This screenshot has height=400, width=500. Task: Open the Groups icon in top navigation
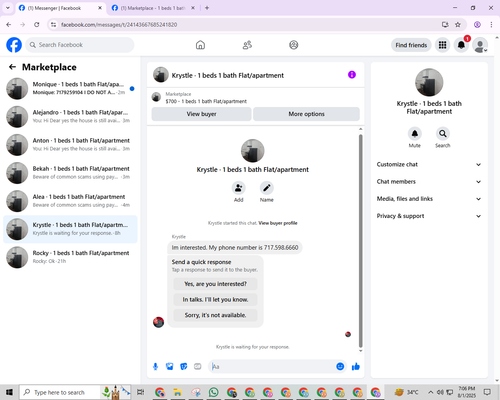[x=294, y=45]
